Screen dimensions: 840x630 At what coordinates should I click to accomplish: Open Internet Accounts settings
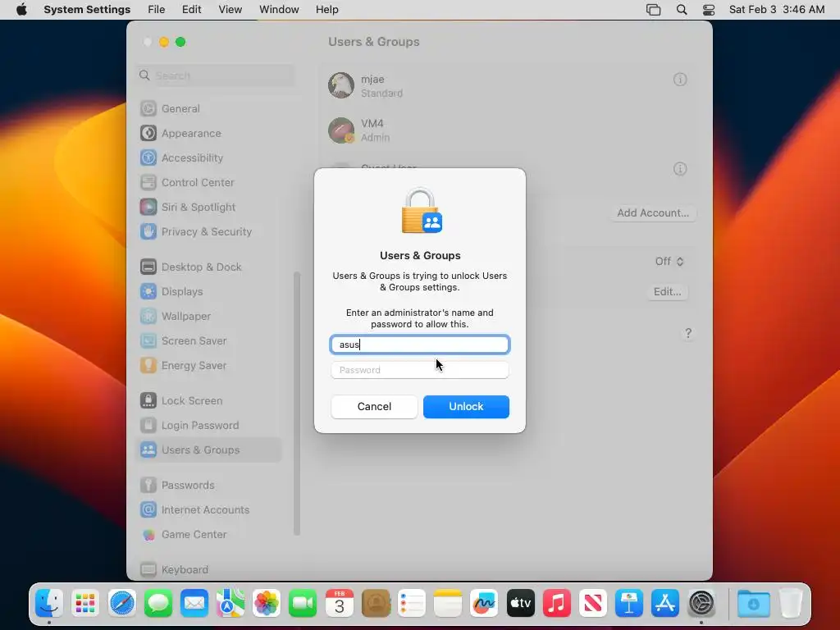[x=209, y=510]
